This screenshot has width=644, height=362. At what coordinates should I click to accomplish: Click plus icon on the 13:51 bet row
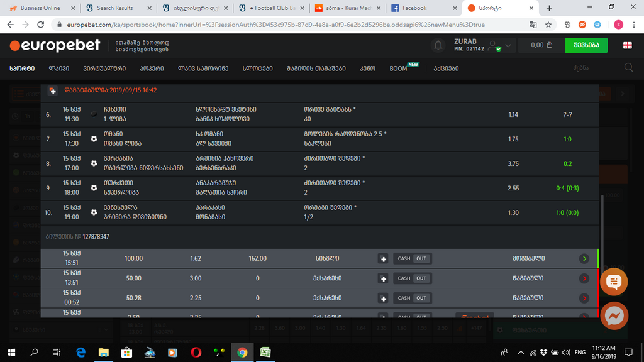(x=383, y=278)
